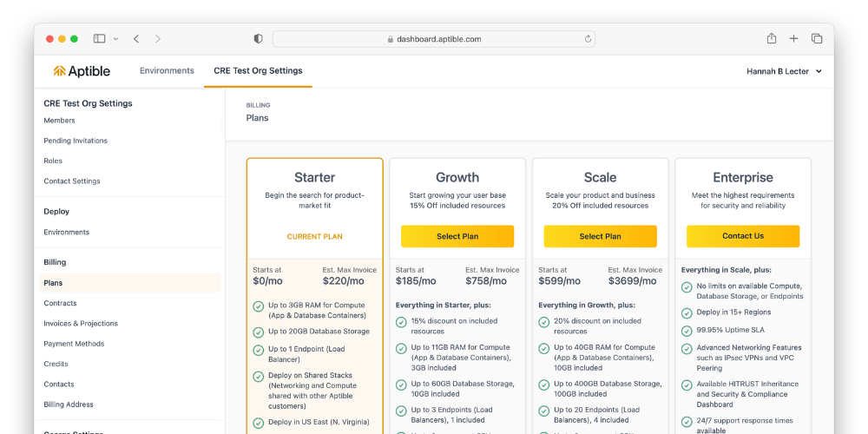The width and height of the screenshot is (868, 434).
Task: Click the Starter $220/mo max invoice value
Action: [343, 280]
